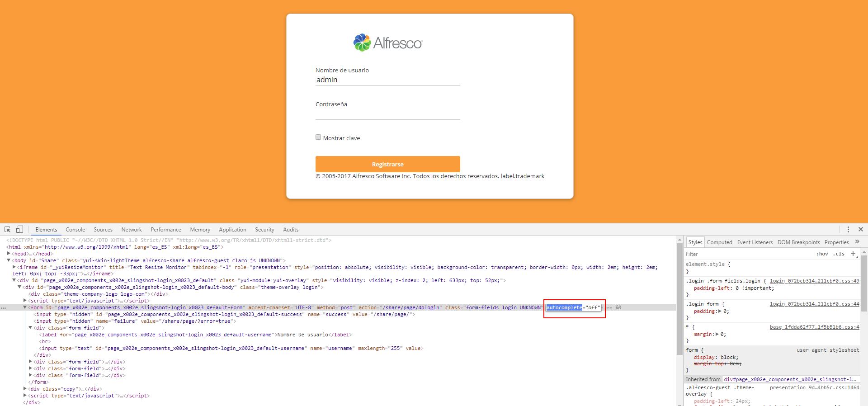Select the Properties sidebar tab
The image size is (868, 406).
coord(836,242)
